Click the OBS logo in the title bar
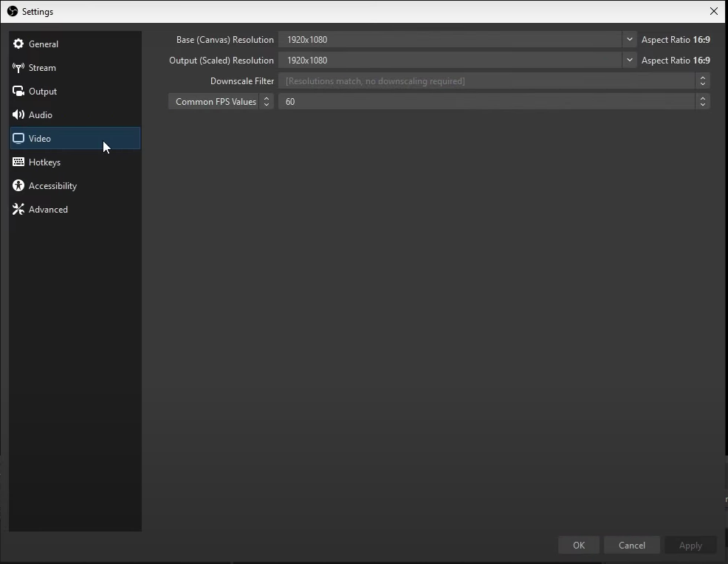The image size is (728, 564). (13, 11)
